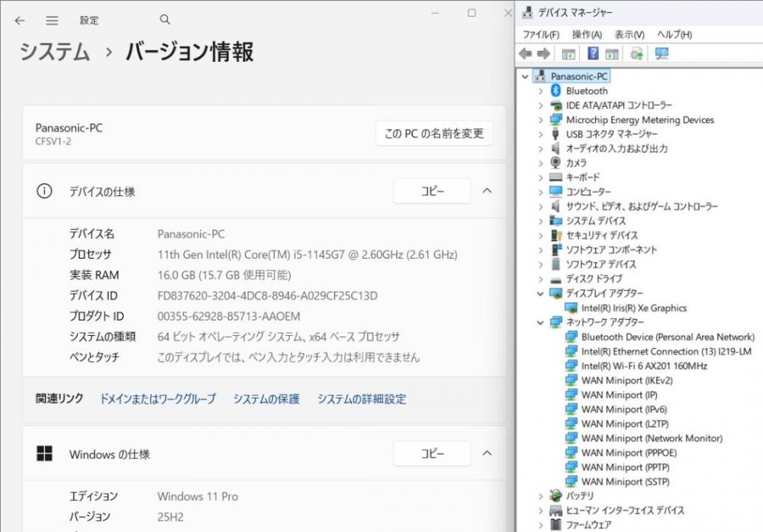Click the show/hide console tree toolbar icon

(568, 53)
